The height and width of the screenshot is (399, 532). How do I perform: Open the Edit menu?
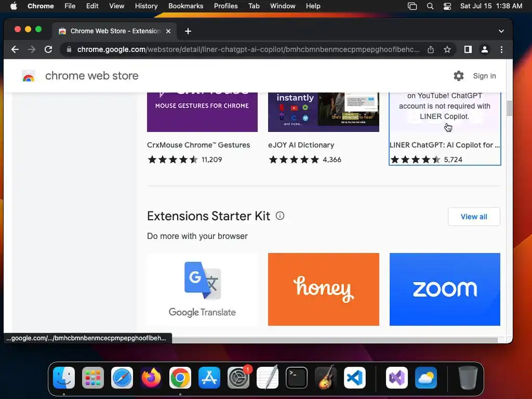92,6
